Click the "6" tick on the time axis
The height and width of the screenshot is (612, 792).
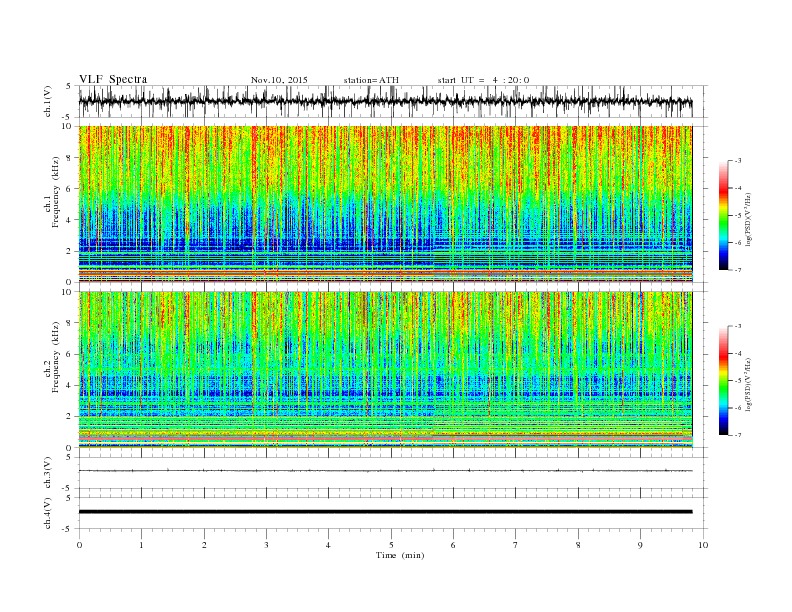(453, 545)
